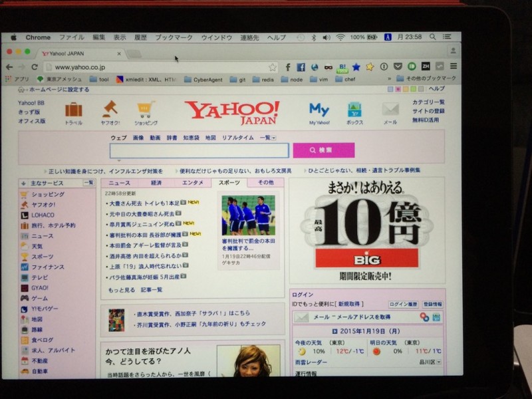The height and width of the screenshot is (399, 532).
Task: Select the green theme color swatch
Action: 413,89
